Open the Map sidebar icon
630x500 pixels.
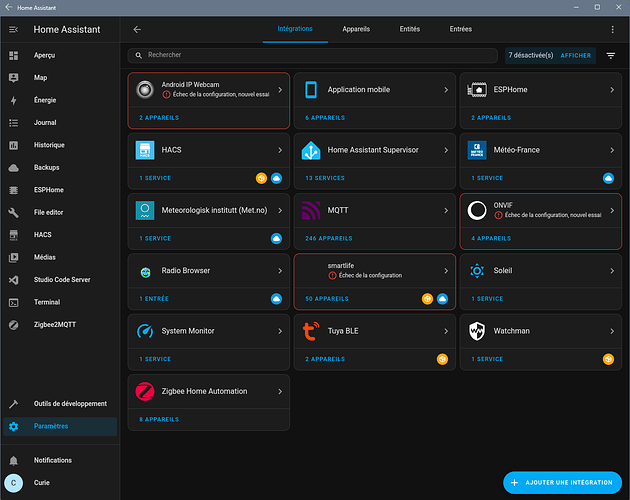click(x=14, y=78)
